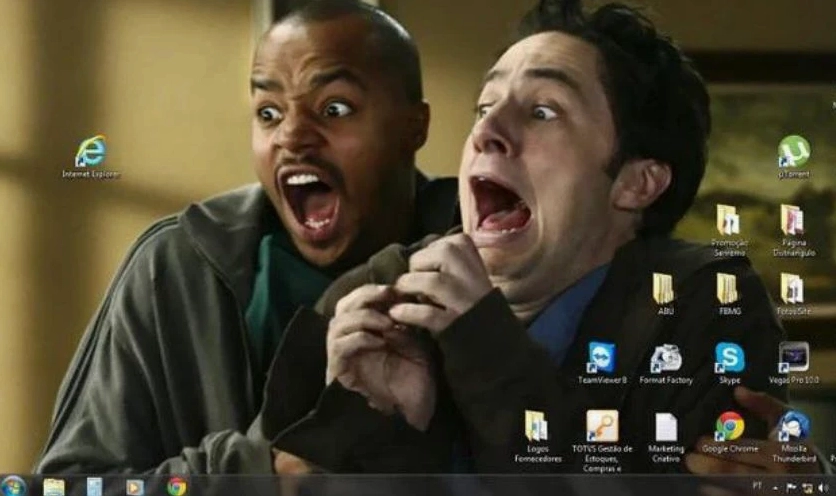836x496 pixels.
Task: Open the FBMG folder
Action: click(727, 289)
